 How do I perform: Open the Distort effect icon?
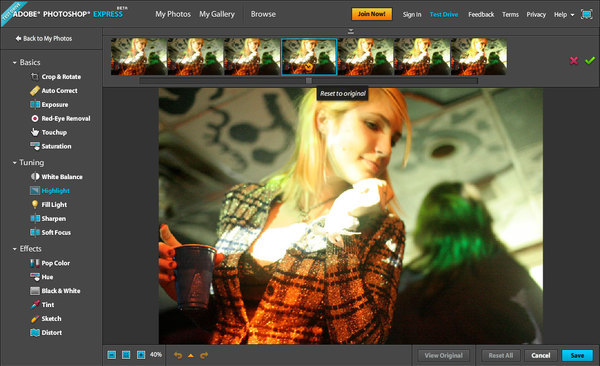point(35,332)
